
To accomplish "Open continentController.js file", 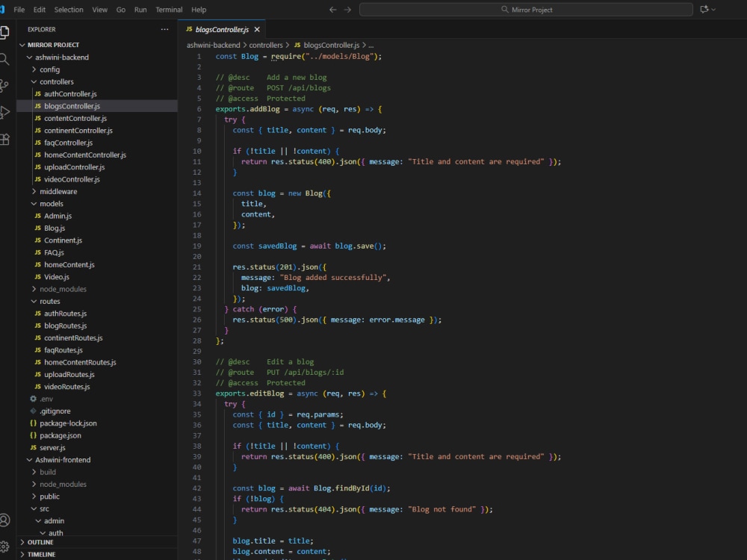I will coord(97,131).
